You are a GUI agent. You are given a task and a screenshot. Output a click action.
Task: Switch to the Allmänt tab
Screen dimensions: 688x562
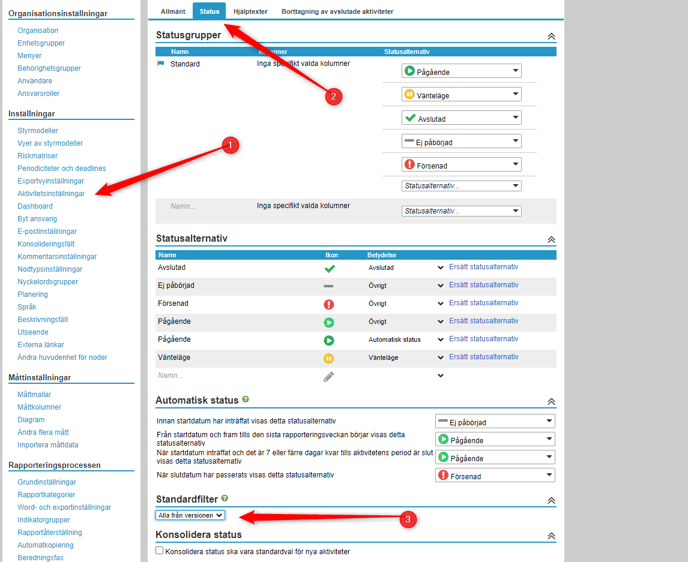coord(173,11)
